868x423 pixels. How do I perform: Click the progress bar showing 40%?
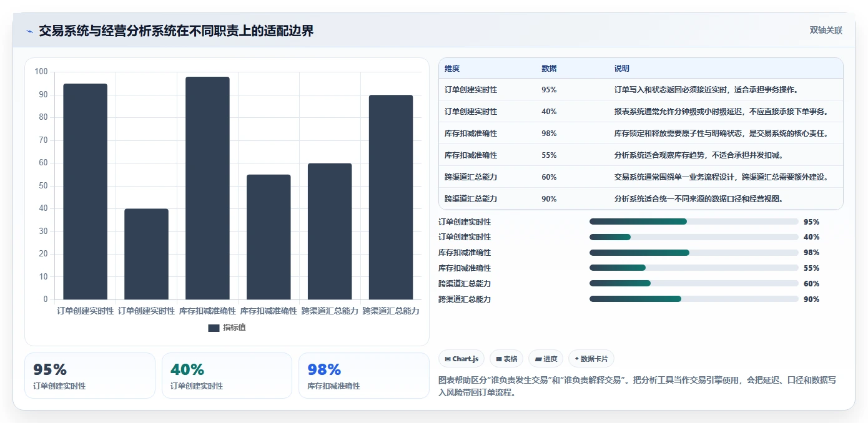tap(694, 237)
